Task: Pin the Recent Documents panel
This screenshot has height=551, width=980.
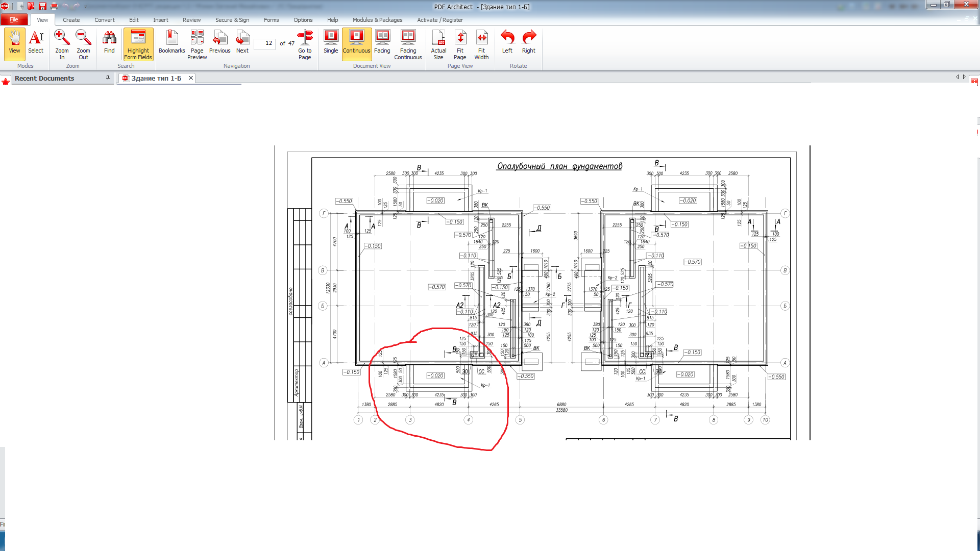Action: click(x=108, y=78)
